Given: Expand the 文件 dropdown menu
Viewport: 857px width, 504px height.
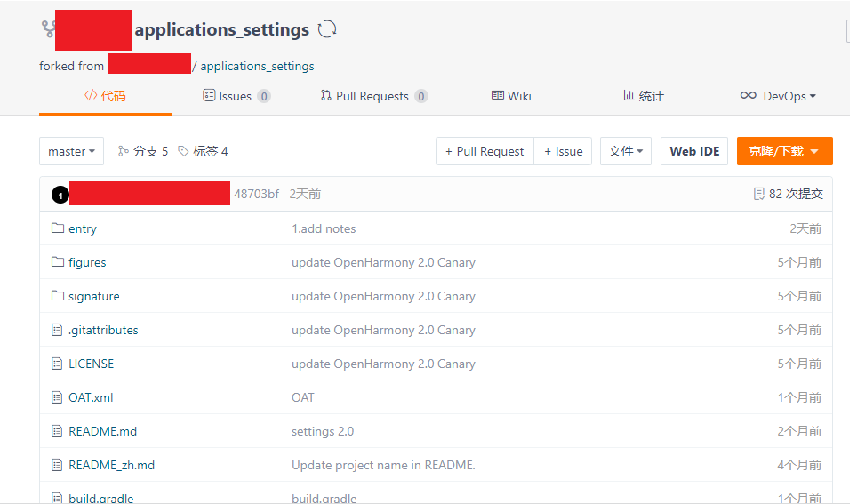Looking at the screenshot, I should pos(626,151).
